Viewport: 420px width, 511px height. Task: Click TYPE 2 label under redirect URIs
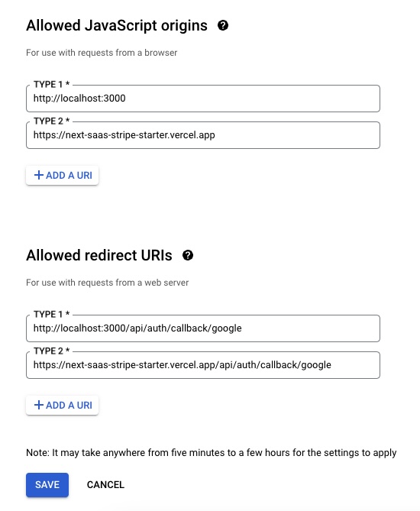pyautogui.click(x=51, y=351)
